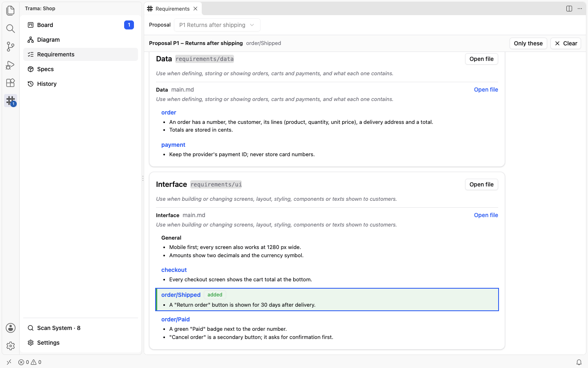Viewport: 588px width, 368px height.
Task: Open the History view
Action: (x=80, y=84)
